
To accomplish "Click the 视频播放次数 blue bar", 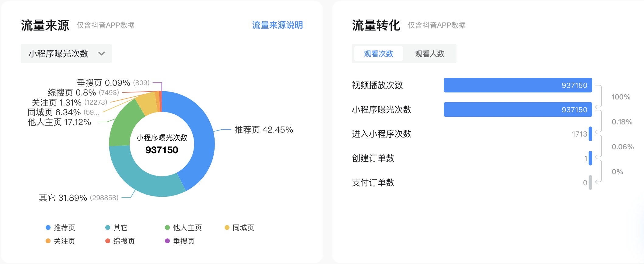I will pyautogui.click(x=518, y=85).
